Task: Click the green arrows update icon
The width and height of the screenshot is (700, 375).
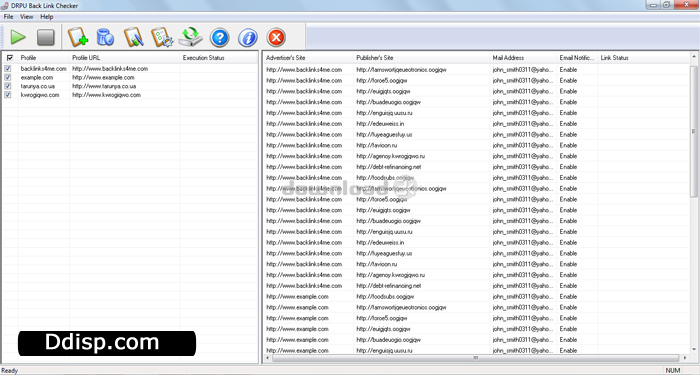Action: click(x=191, y=37)
